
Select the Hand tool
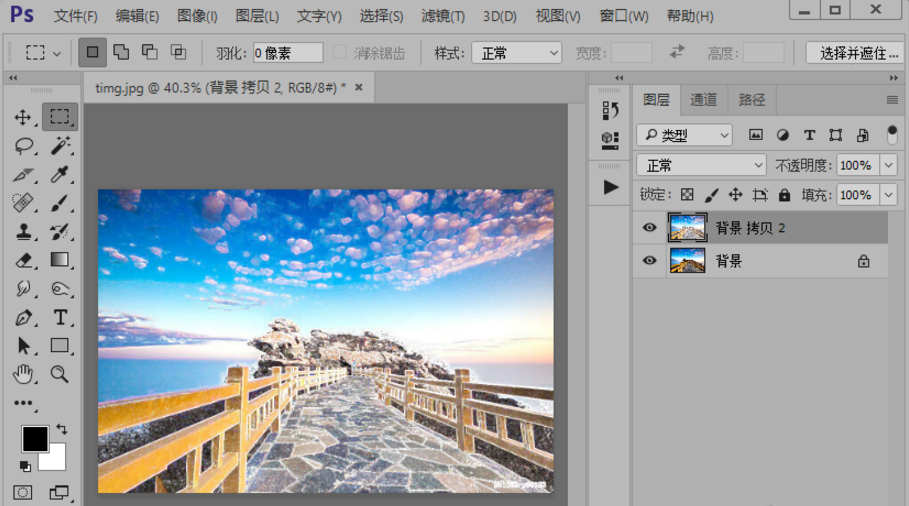(23, 374)
